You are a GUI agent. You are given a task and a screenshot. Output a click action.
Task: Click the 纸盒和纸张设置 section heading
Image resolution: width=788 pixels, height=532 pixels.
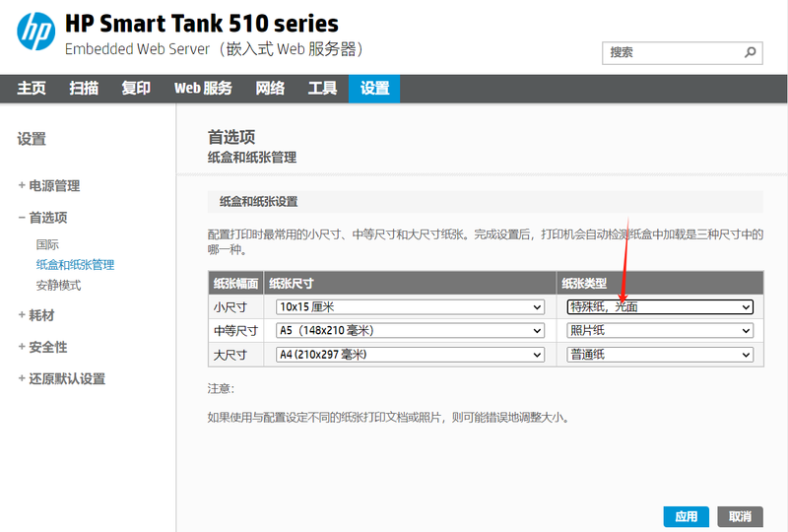click(x=258, y=202)
